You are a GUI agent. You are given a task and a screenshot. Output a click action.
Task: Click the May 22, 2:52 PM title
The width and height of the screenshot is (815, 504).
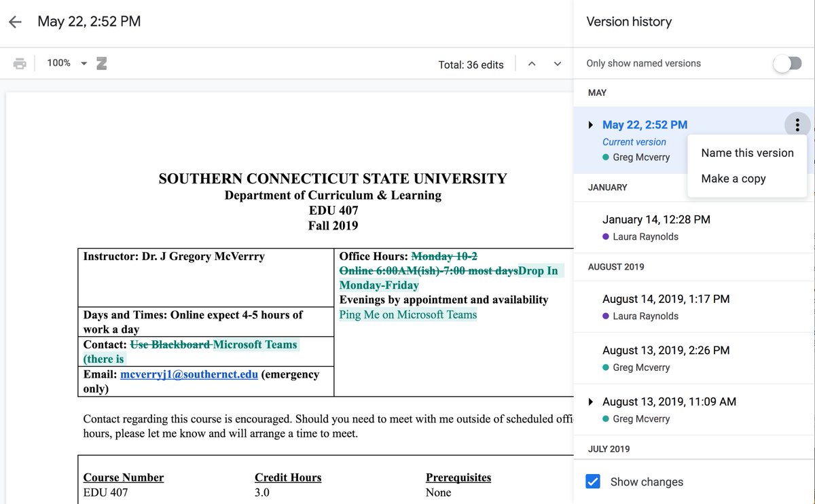[x=89, y=22]
